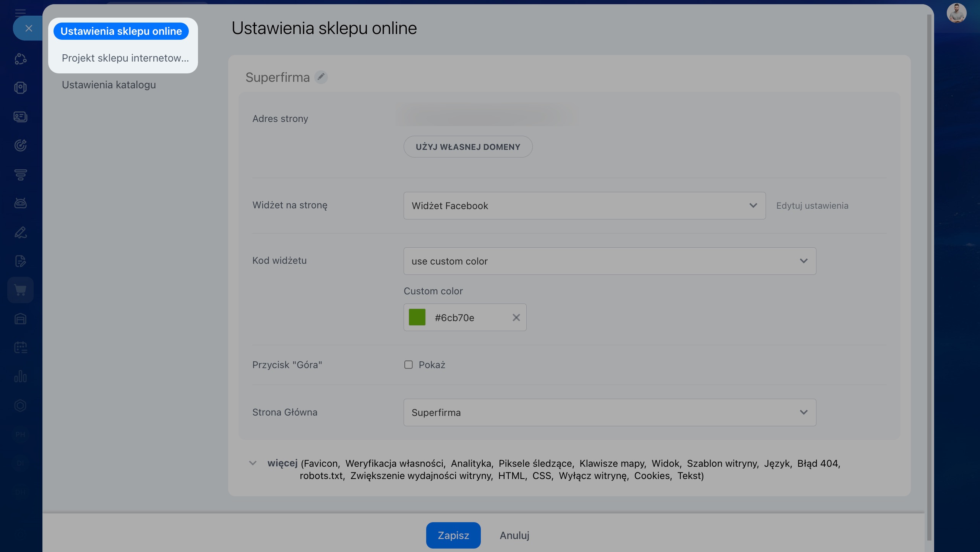Close the slider with the X button
This screenshot has width=980, height=552.
click(x=29, y=28)
